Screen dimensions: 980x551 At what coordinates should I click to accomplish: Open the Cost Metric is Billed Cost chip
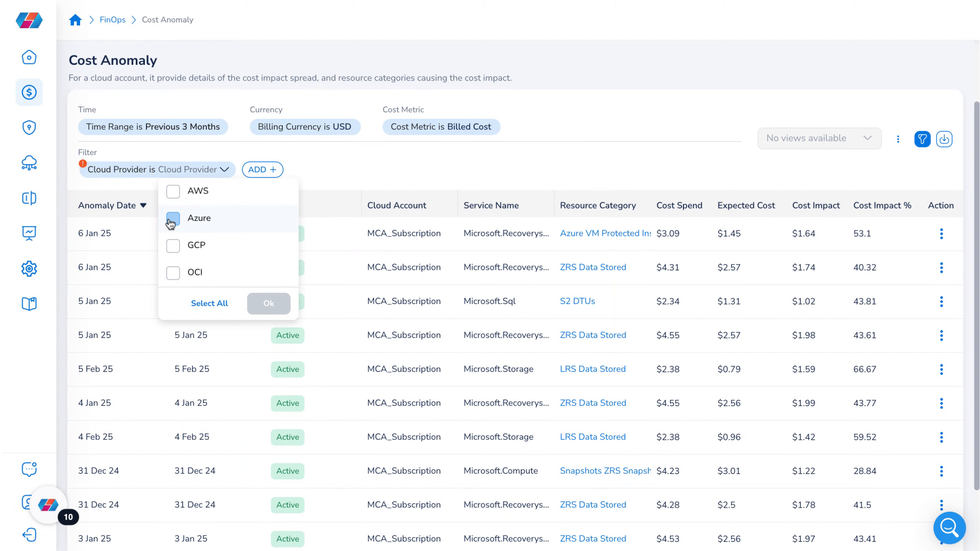tap(441, 127)
